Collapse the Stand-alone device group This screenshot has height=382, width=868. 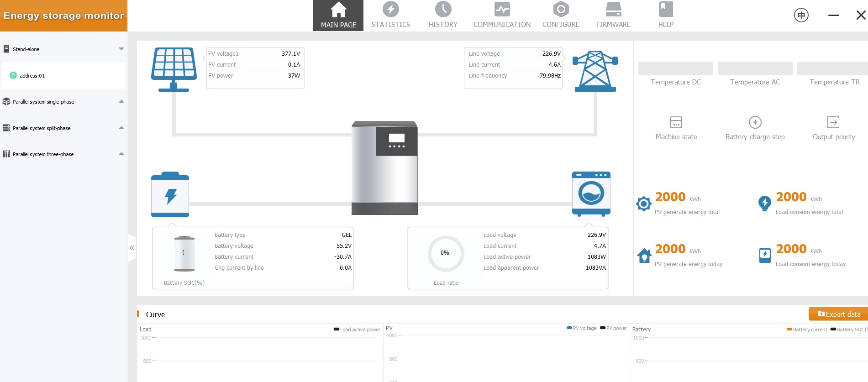click(121, 49)
